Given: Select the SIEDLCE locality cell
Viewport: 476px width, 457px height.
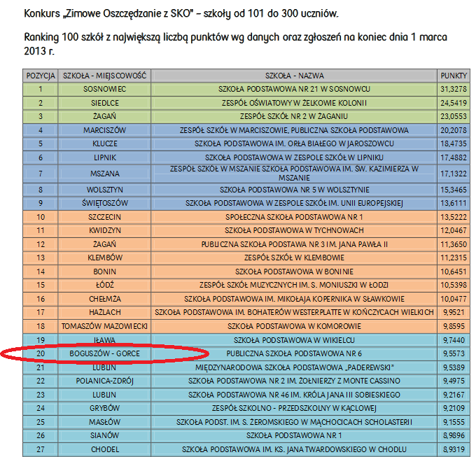Looking at the screenshot, I should tap(104, 103).
